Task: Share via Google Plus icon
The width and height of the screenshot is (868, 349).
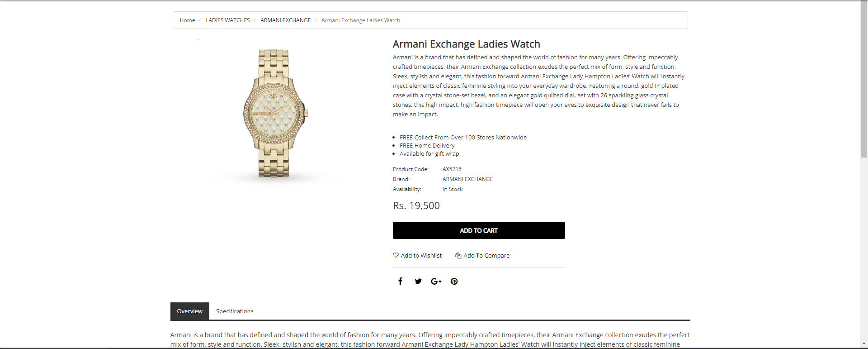Action: (436, 282)
